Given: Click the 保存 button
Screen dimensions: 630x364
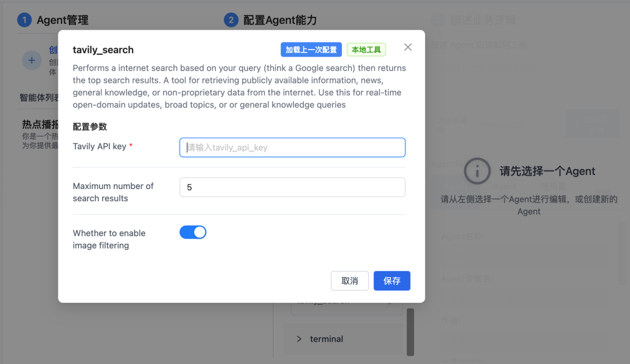Looking at the screenshot, I should [392, 281].
